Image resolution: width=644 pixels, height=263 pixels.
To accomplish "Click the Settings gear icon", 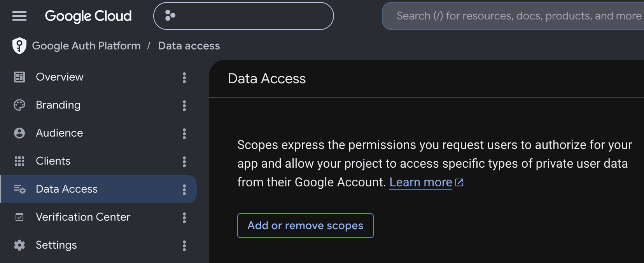I will (x=19, y=245).
